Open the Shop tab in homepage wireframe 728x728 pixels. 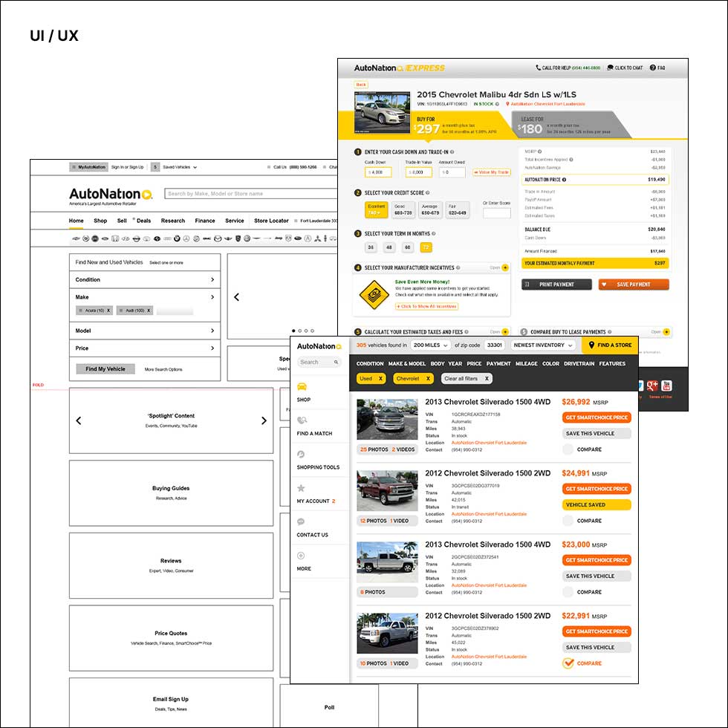(x=100, y=221)
